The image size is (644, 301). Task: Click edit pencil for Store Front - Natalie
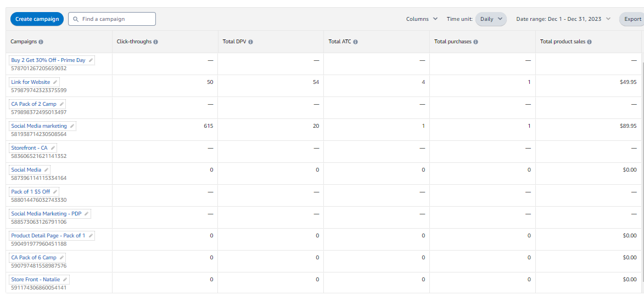[65, 280]
